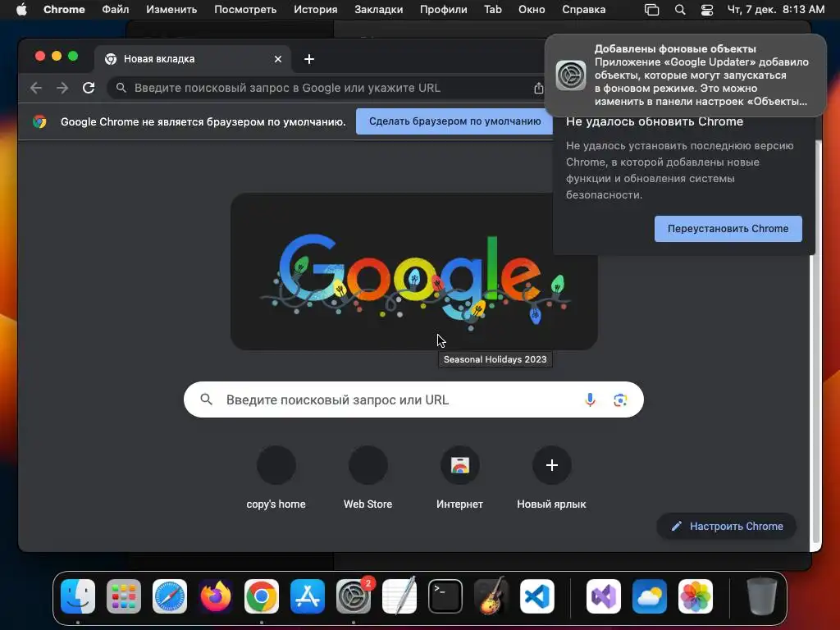Click the Stage Manager windows icon in menu bar

tap(651, 10)
